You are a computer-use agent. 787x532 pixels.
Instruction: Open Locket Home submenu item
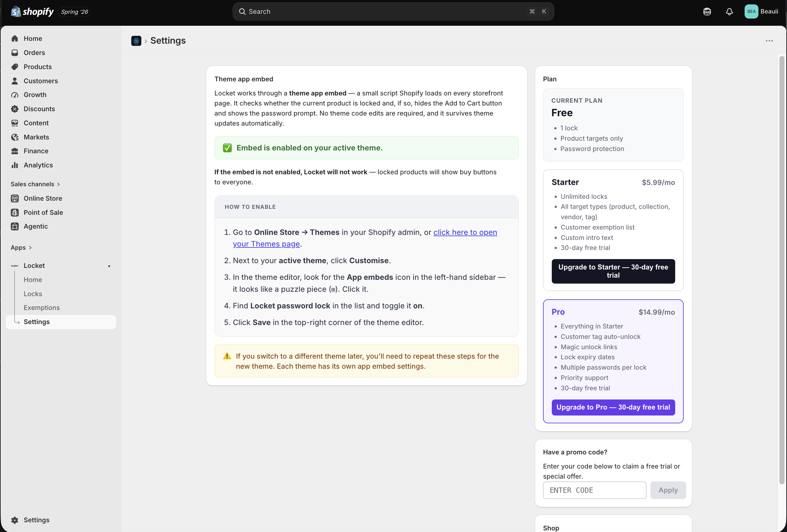[x=33, y=280]
